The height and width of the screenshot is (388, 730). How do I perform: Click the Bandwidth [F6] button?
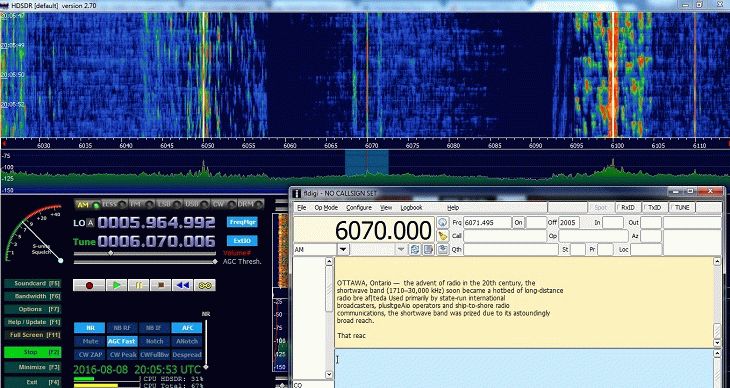(33, 296)
